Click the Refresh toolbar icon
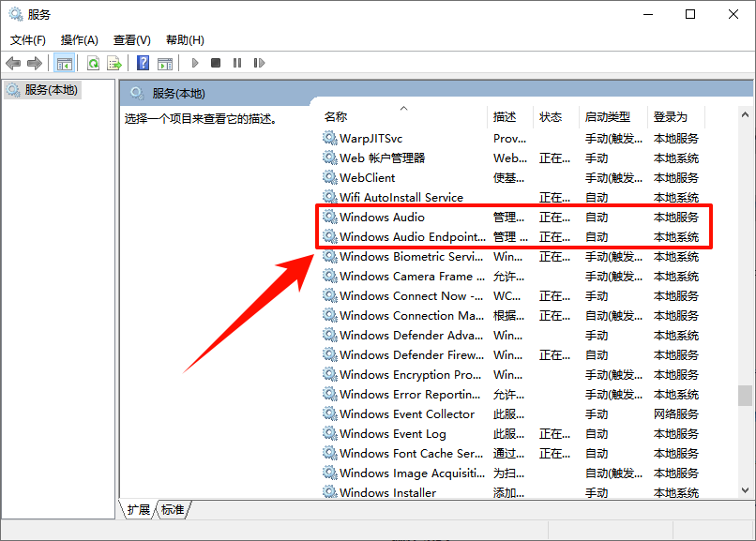756x541 pixels. 93,63
